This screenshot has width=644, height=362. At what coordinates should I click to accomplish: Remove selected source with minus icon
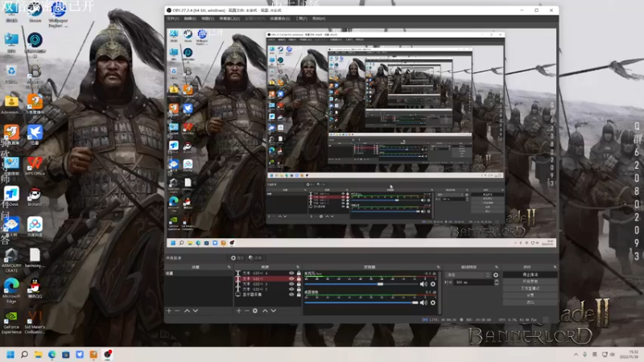[247, 311]
